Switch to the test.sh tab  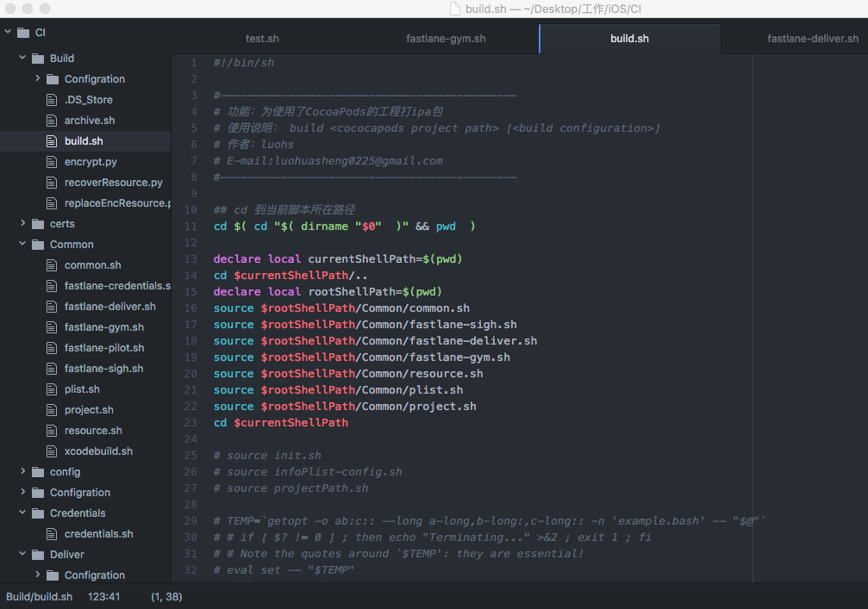click(x=262, y=39)
